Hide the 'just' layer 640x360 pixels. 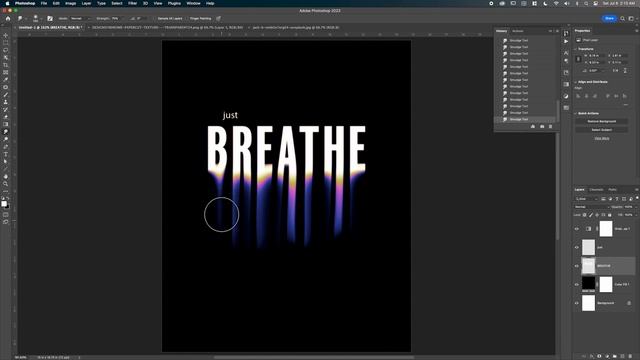[x=577, y=247]
